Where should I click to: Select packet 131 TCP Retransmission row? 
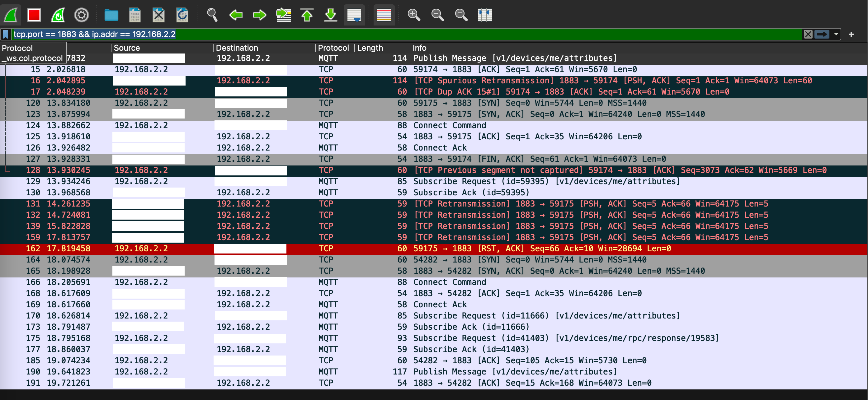(434, 204)
